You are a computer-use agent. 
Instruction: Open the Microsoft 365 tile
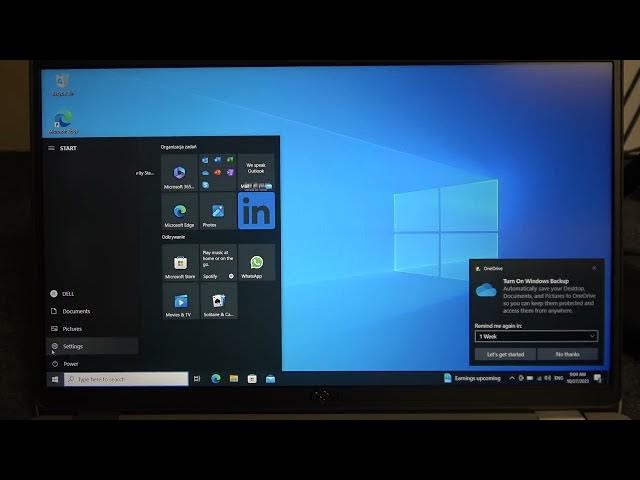(179, 173)
